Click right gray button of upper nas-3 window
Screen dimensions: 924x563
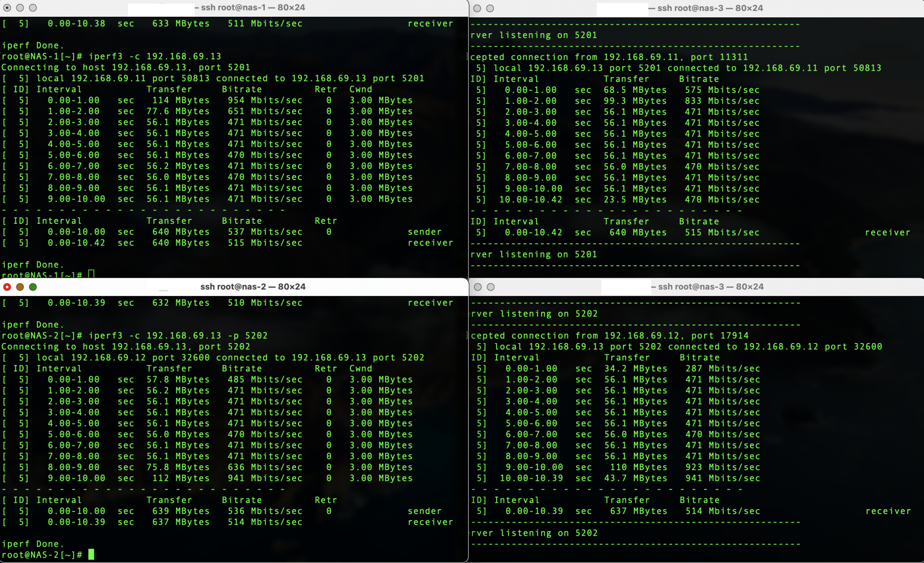(x=490, y=8)
